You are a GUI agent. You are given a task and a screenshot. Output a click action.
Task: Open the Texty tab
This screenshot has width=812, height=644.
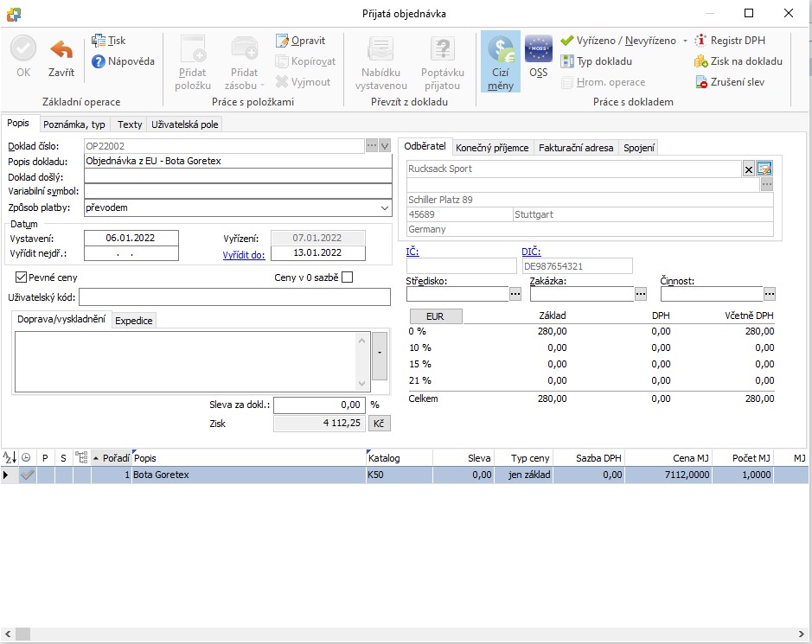click(130, 124)
